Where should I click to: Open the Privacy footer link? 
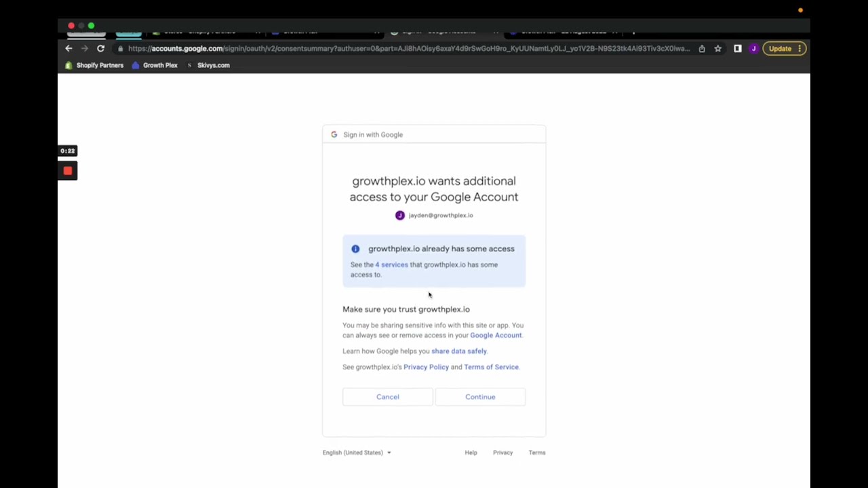tap(502, 453)
